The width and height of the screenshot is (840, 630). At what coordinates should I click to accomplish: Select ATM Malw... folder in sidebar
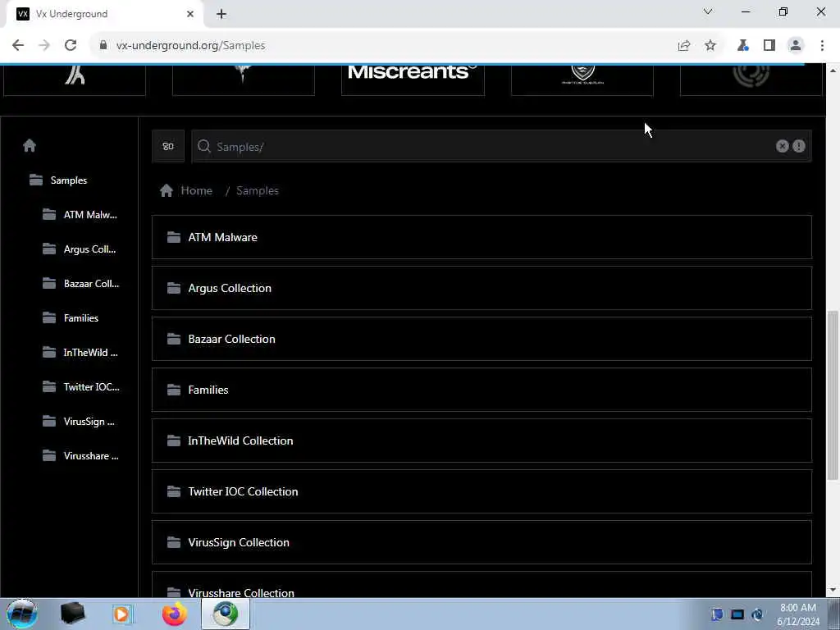(x=80, y=215)
